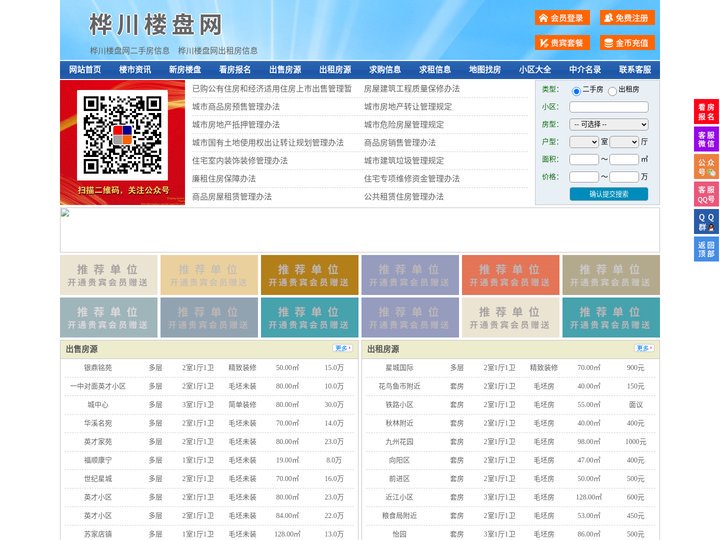The image size is (720, 540).
Task: Click the QR code image
Action: 122,135
